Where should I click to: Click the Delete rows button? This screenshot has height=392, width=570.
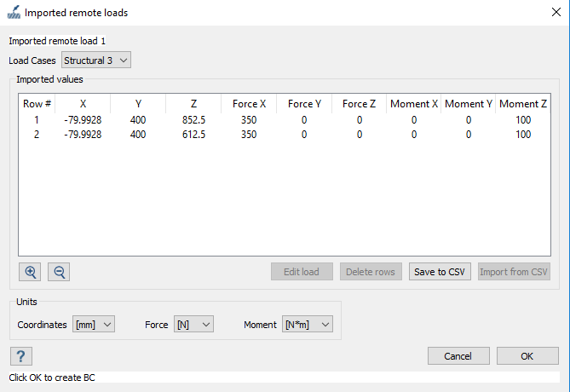point(371,272)
